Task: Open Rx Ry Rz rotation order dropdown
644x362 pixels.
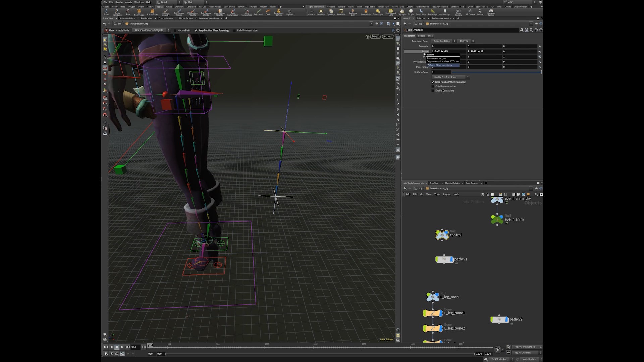Action: click(466, 41)
